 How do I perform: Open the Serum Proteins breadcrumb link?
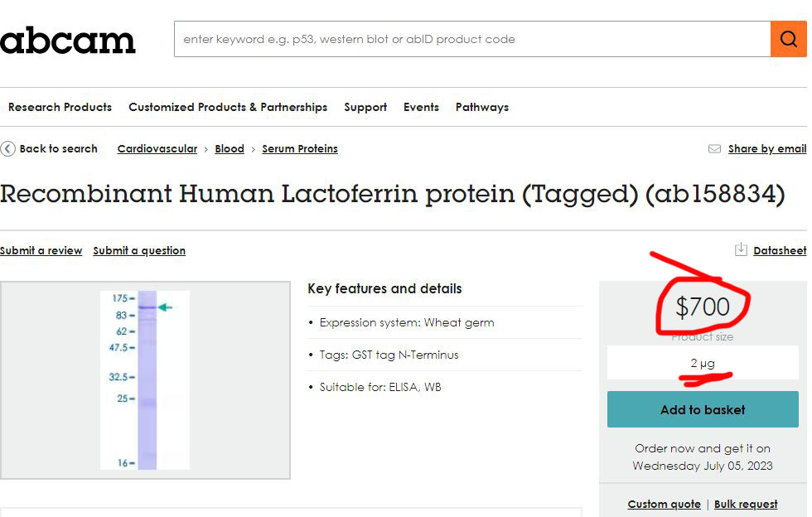pos(300,149)
